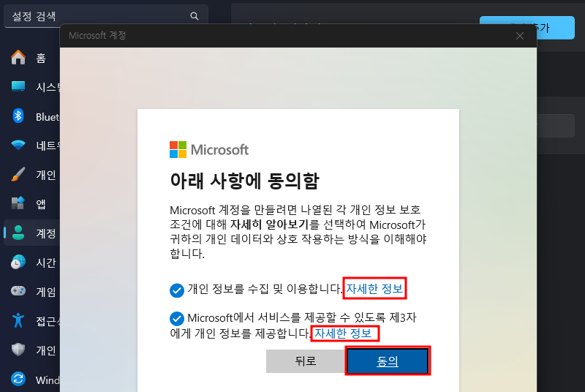Click the 아래 사항에 동의함 heading
Image resolution: width=585 pixels, height=392 pixels.
pos(245,181)
